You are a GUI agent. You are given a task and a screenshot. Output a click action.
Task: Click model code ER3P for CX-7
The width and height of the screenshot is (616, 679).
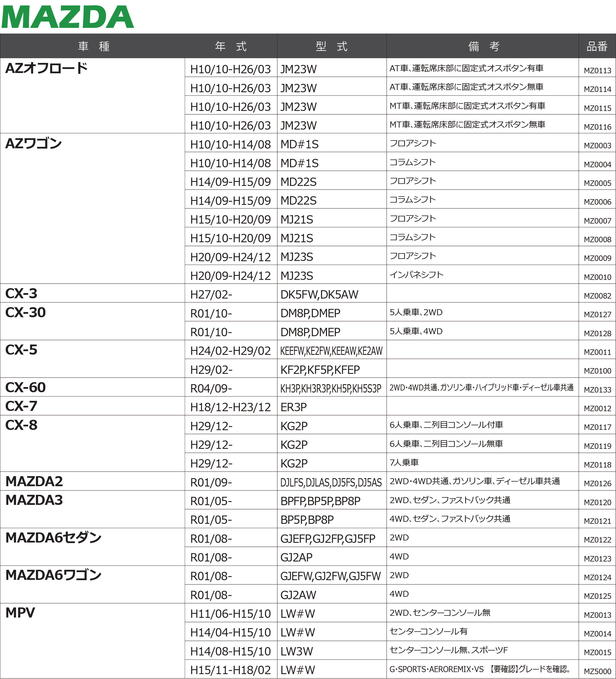click(293, 407)
